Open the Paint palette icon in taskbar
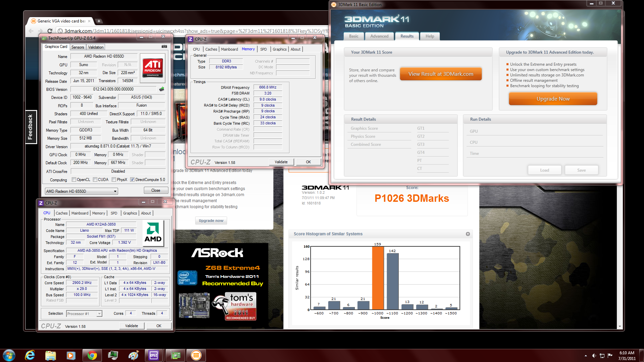This screenshot has width=644, height=362. click(x=133, y=355)
